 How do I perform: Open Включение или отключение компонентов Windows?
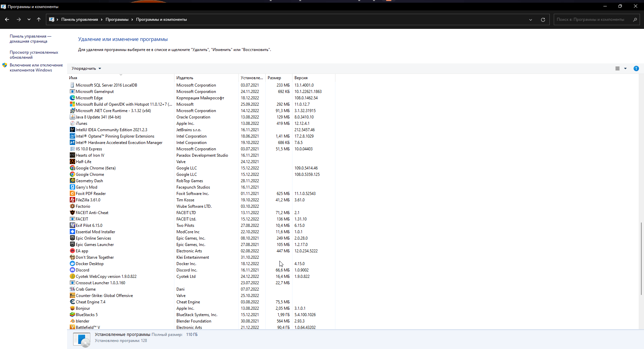tap(36, 67)
